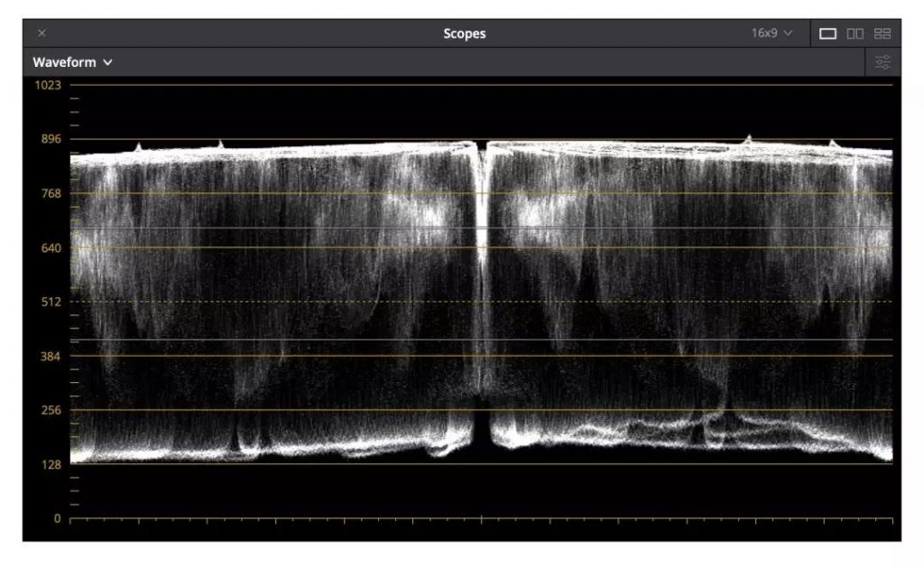Viewport: 924px width, 568px height.
Task: Click the 1023 scale label
Action: tap(47, 85)
